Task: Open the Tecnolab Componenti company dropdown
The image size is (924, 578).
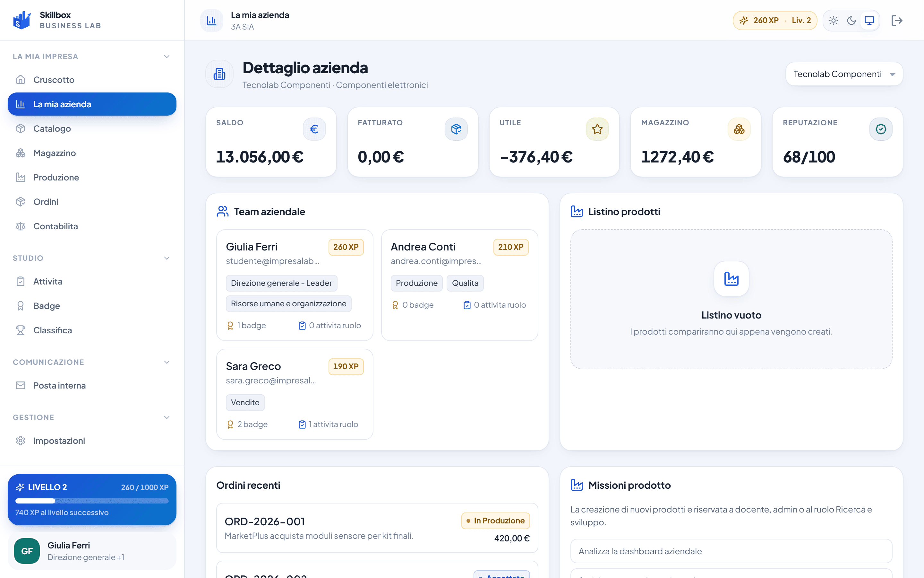Action: (x=844, y=74)
